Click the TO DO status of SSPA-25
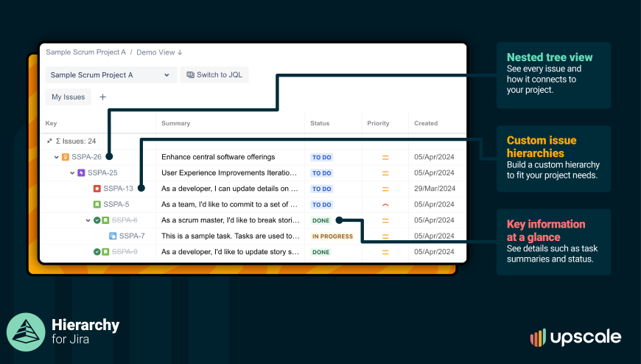Screen dimensions: 641x364 pos(322,173)
